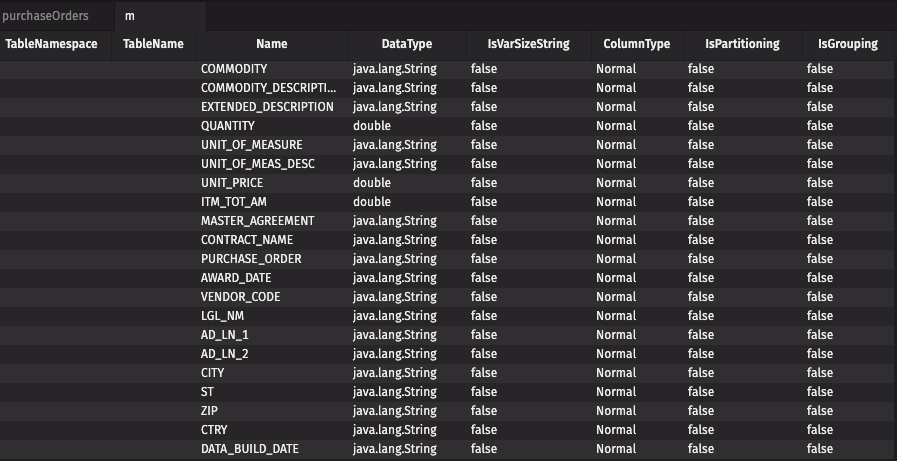
Task: Click the IsVarSizeString column header
Action: [x=529, y=44]
